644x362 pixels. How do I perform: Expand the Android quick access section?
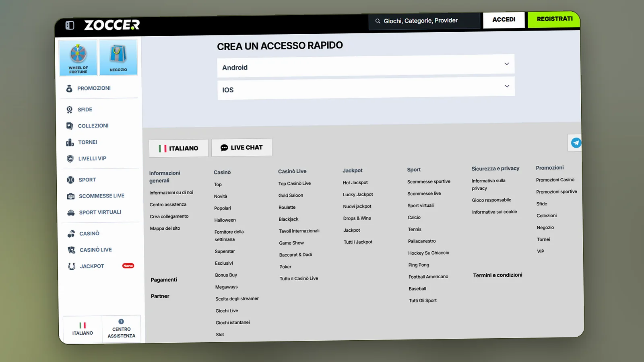click(366, 66)
